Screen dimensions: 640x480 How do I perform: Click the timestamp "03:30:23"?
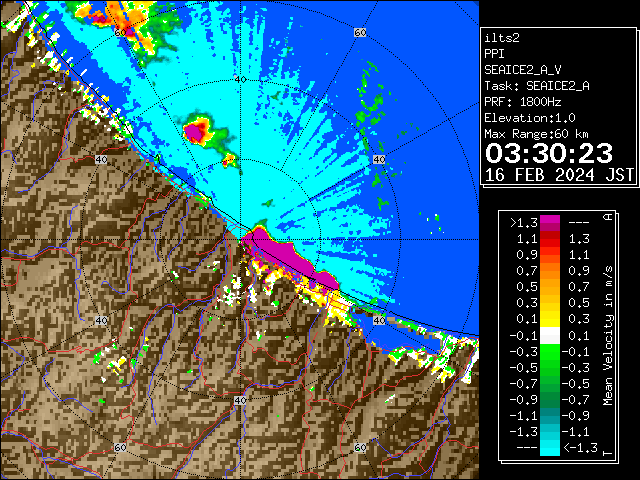pyautogui.click(x=549, y=153)
